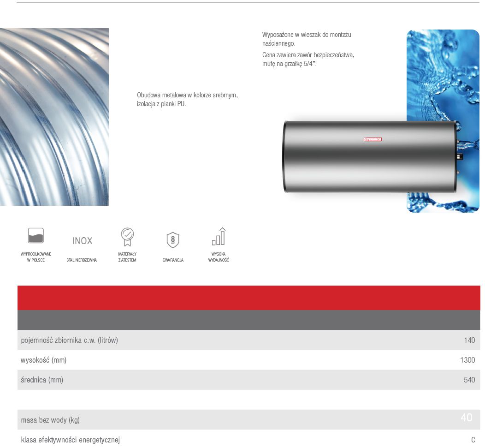Click the Wyposażone w wieszak paragraph
Image resolution: width=485 pixels, height=448 pixels.
(307, 39)
